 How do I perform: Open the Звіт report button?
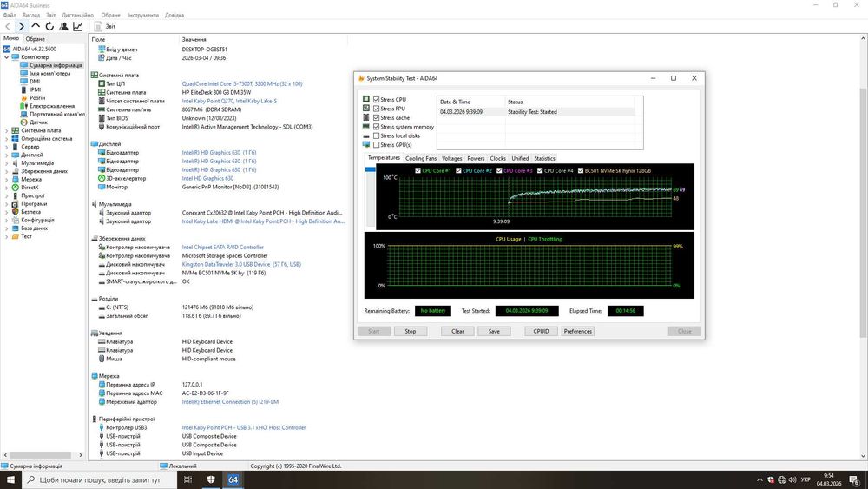(105, 26)
